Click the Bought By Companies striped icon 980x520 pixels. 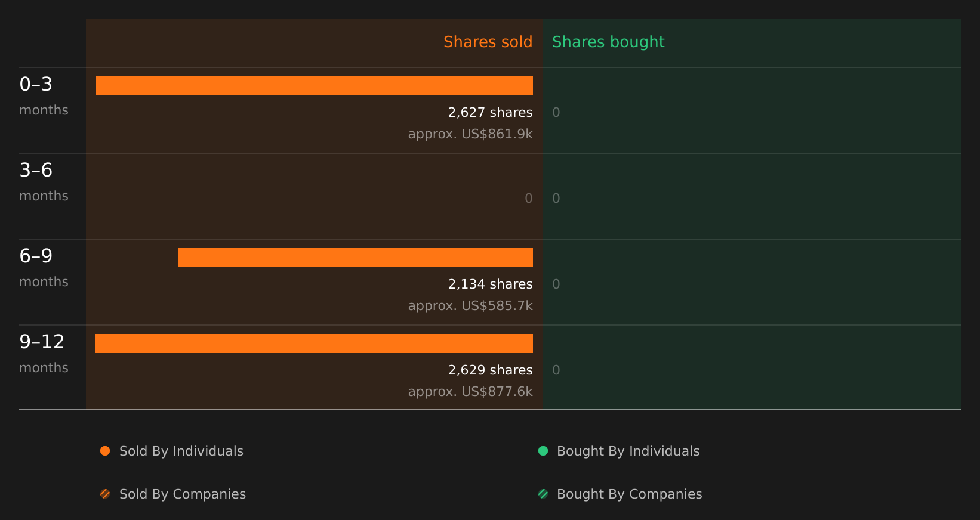point(543,494)
